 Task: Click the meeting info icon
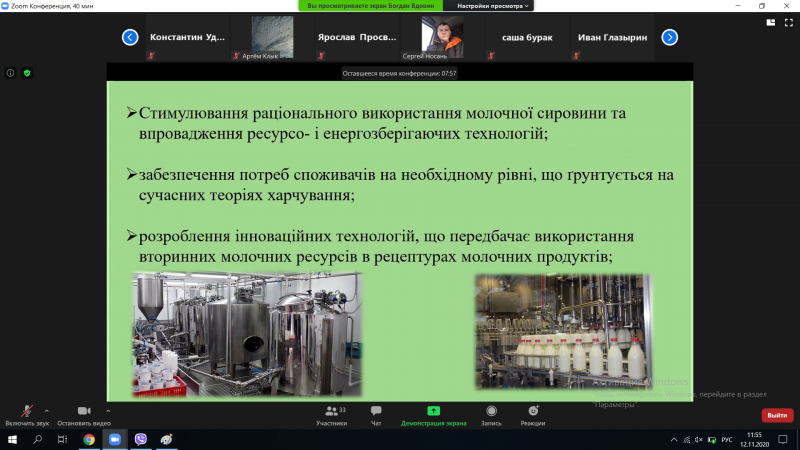click(x=10, y=73)
